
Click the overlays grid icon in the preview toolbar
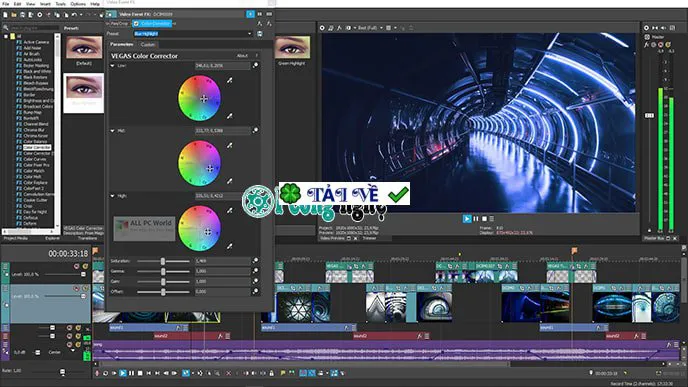coord(388,28)
